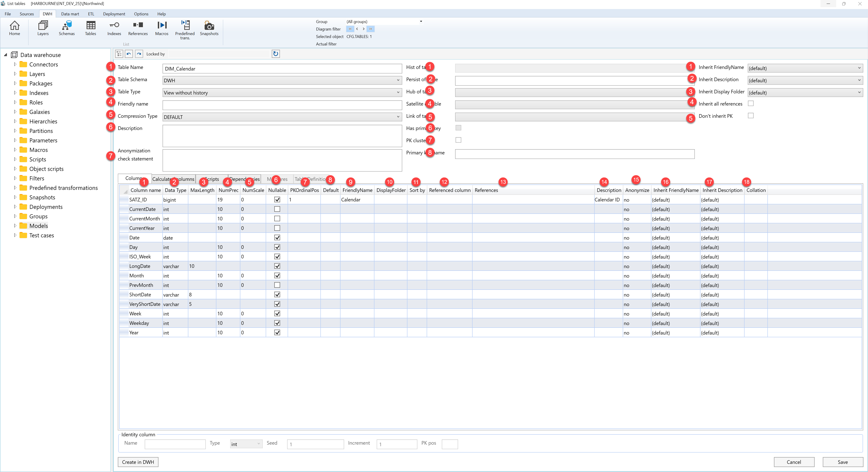Toggle Nullable for CurrentMonth row
The width and height of the screenshot is (868, 472).
click(x=277, y=218)
